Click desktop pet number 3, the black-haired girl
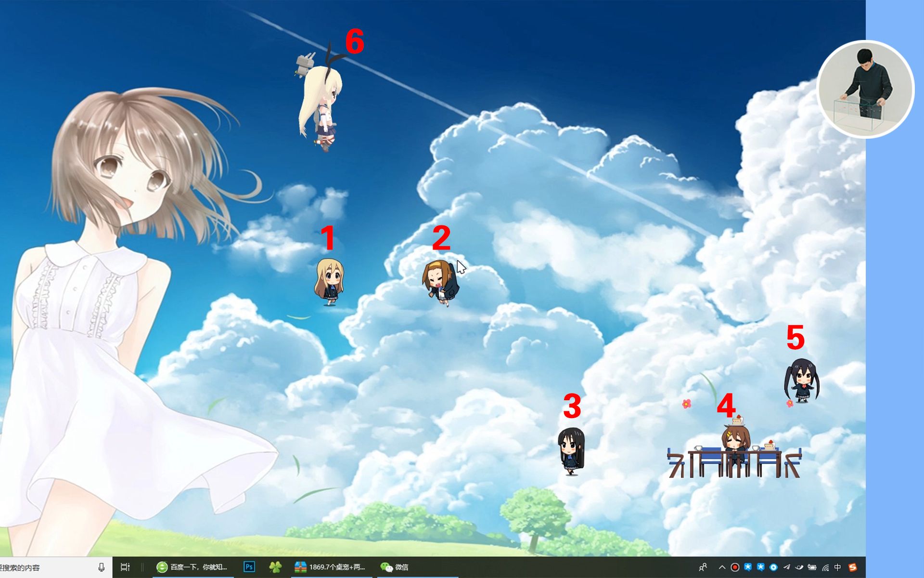Screen dimensions: 924x578 (571, 451)
